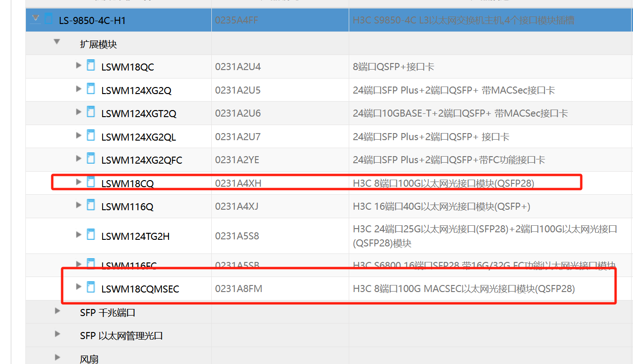The image size is (633, 364).
Task: Expand the LSWM124XGT2Q row
Action: point(79,112)
